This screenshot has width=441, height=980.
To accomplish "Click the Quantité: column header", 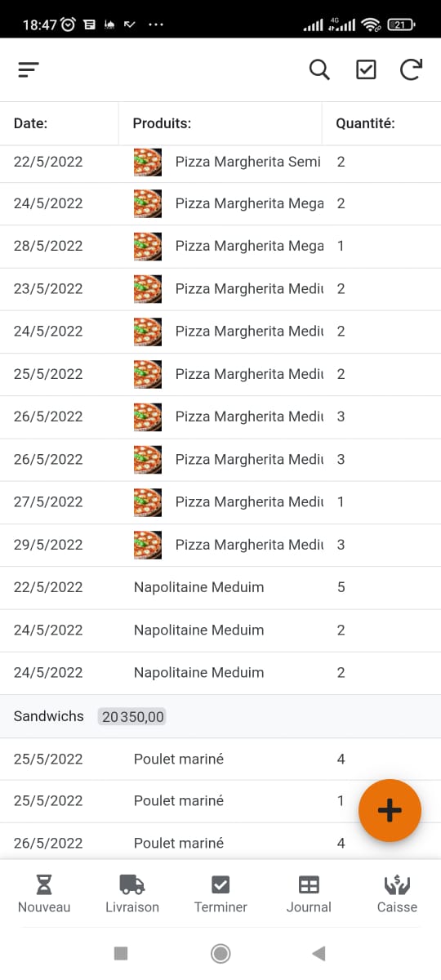I will click(366, 124).
